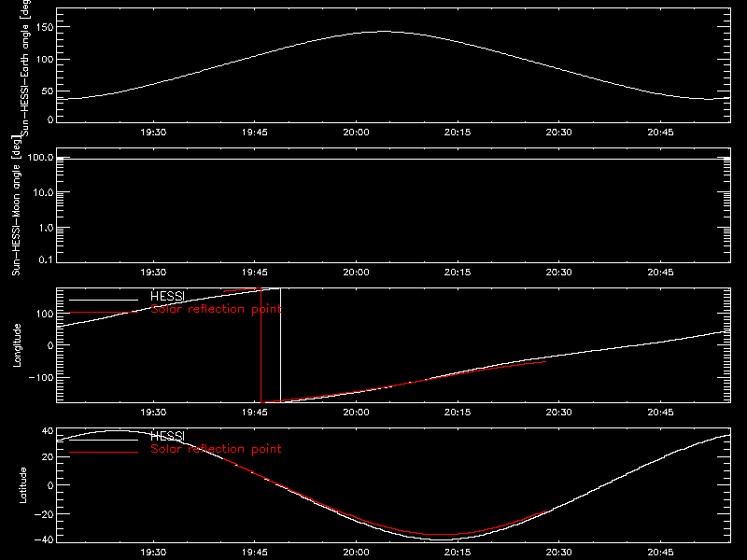Image resolution: width=747 pixels, height=560 pixels.
Task: Select HESSI legend label in Longitude plot
Action: point(167,296)
